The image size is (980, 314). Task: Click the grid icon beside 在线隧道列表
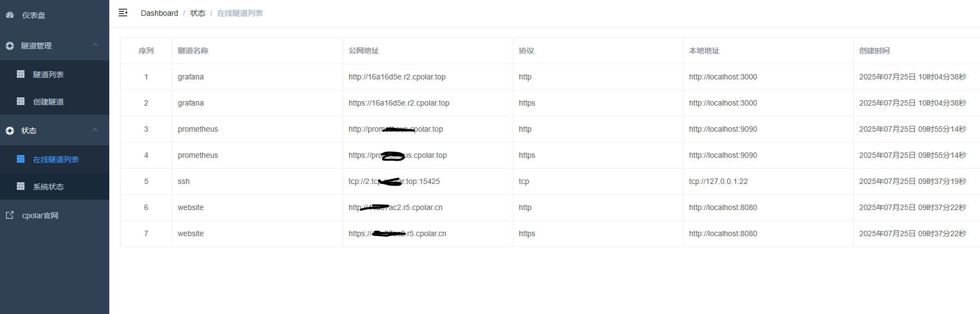point(21,159)
